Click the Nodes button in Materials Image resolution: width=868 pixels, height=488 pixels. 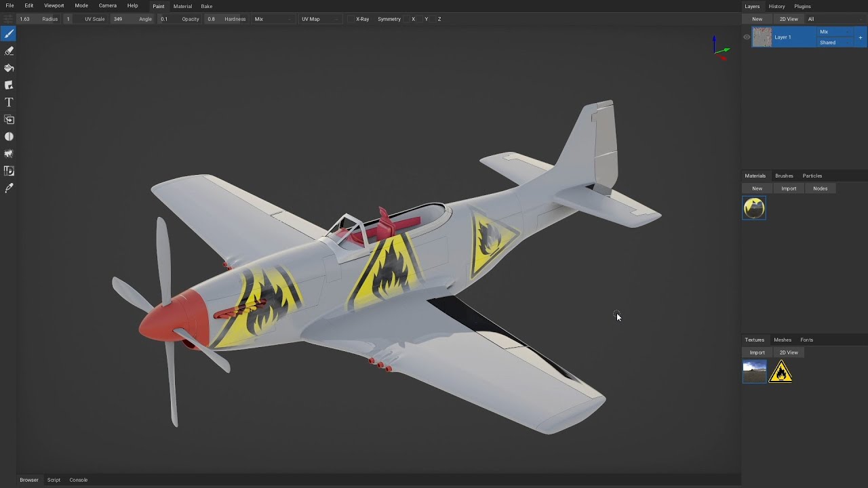click(x=820, y=188)
